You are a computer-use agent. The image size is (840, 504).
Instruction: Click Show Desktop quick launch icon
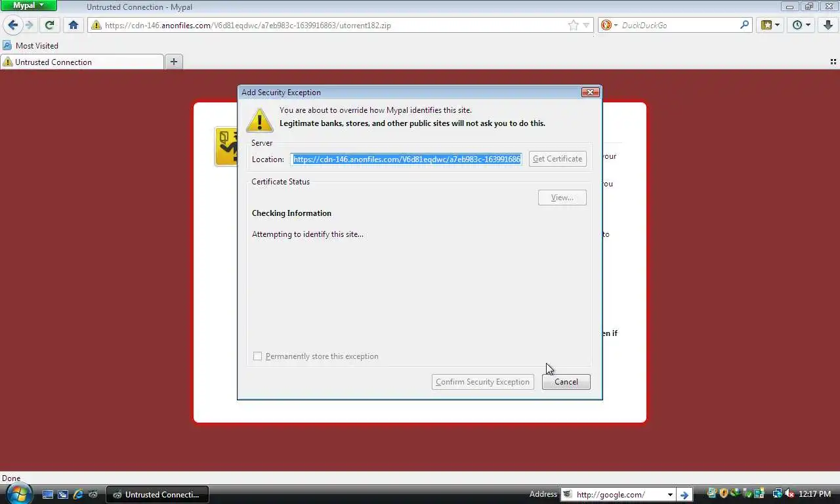tap(48, 494)
